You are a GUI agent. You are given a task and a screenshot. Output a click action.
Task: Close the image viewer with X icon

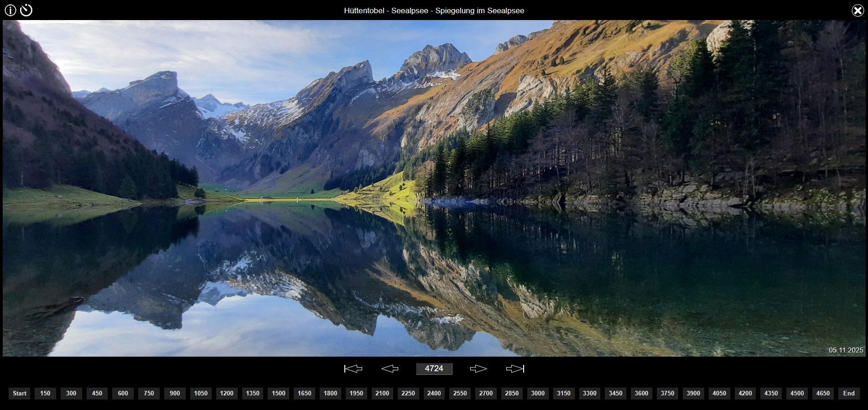click(858, 10)
